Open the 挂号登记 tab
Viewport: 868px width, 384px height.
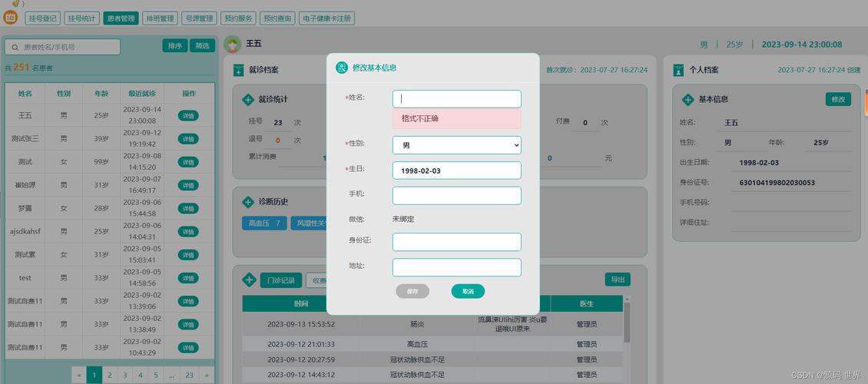click(42, 18)
